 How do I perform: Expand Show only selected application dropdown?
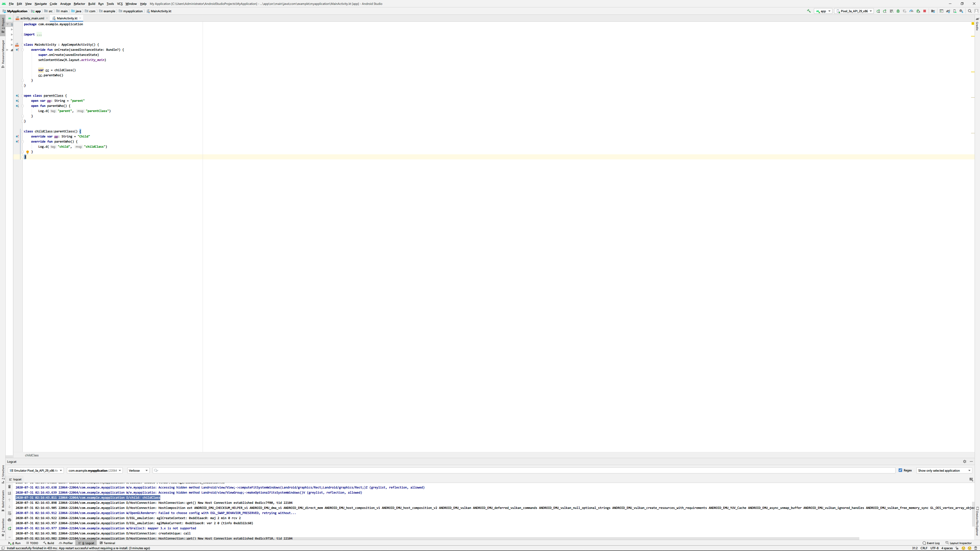pyautogui.click(x=944, y=470)
